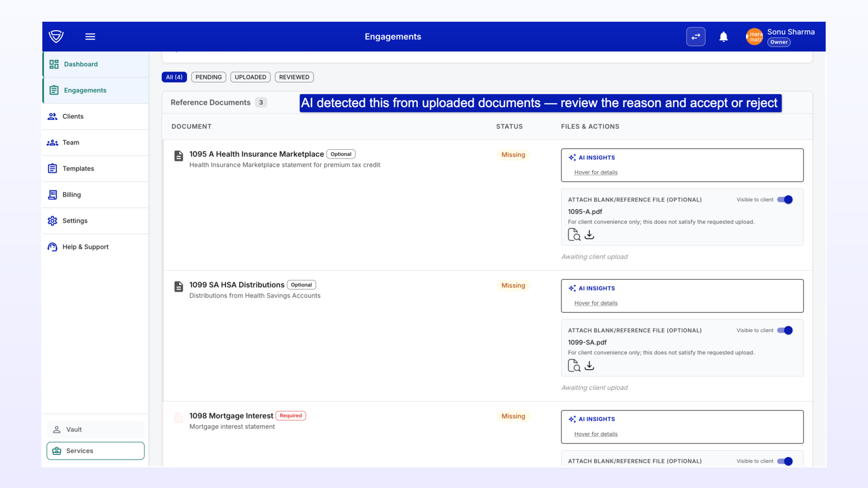This screenshot has width=868, height=488.
Task: Click Hover for details under 1098 Mortgage insights
Action: tap(596, 434)
